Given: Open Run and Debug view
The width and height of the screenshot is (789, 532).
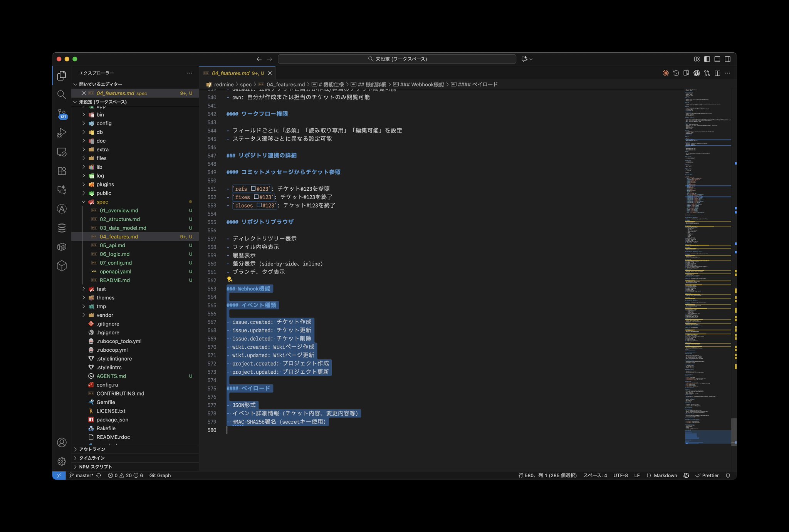Looking at the screenshot, I should [62, 133].
